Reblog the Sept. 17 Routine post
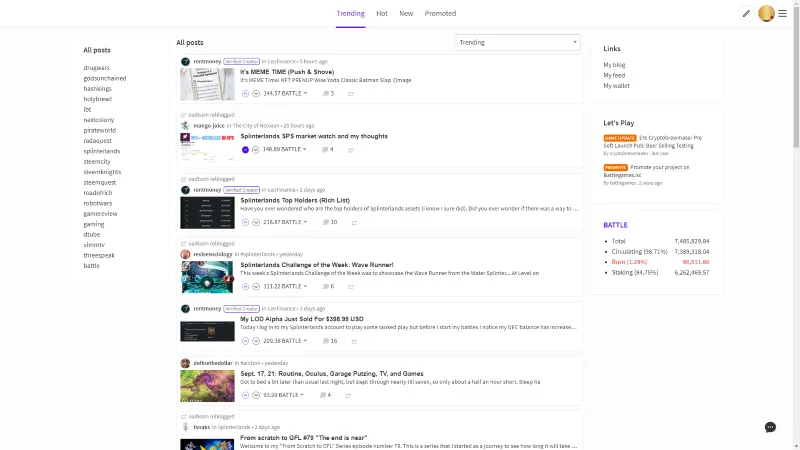Image resolution: width=800 pixels, height=450 pixels. coord(348,395)
